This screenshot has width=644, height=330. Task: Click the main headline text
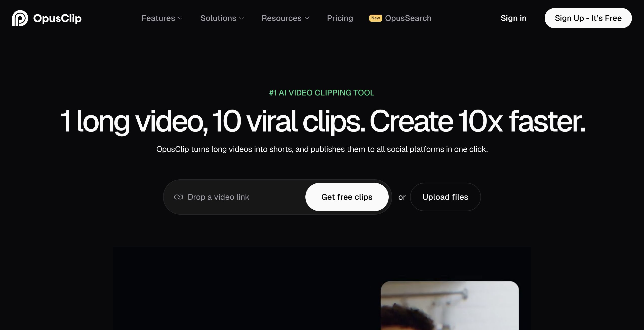[x=322, y=121]
